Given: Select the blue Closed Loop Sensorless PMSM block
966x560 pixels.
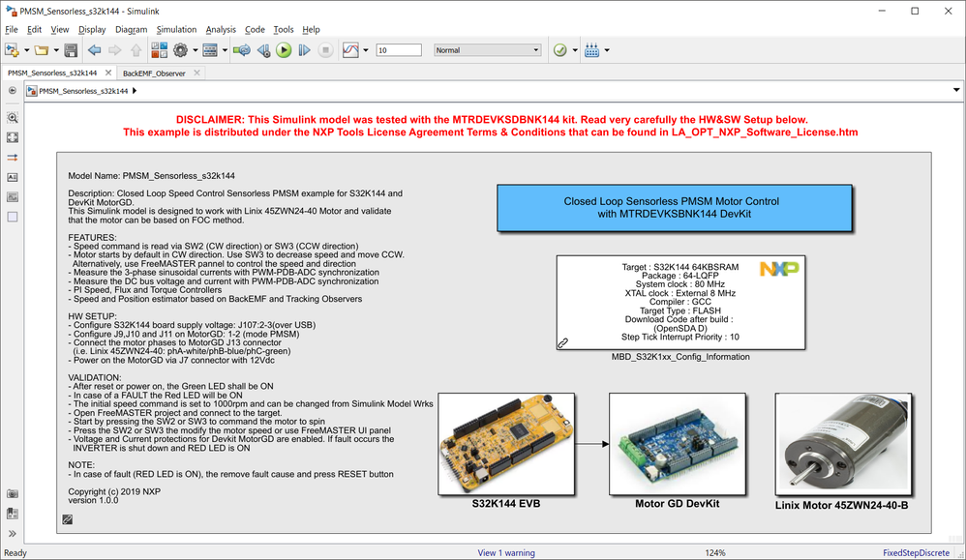Looking at the screenshot, I should pyautogui.click(x=675, y=208).
